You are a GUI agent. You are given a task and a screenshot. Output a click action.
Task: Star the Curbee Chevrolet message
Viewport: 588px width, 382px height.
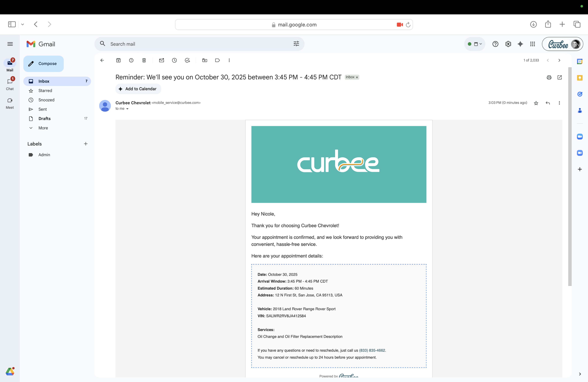click(x=536, y=103)
